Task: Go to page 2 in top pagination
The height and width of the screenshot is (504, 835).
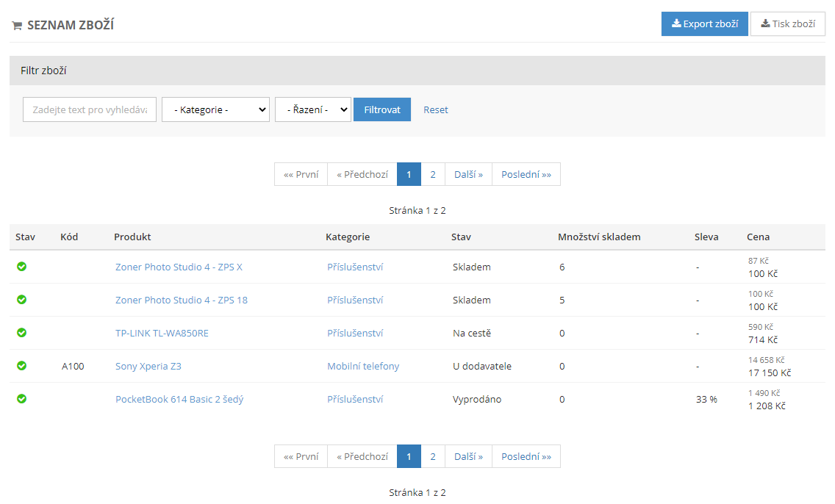Action: (x=433, y=174)
